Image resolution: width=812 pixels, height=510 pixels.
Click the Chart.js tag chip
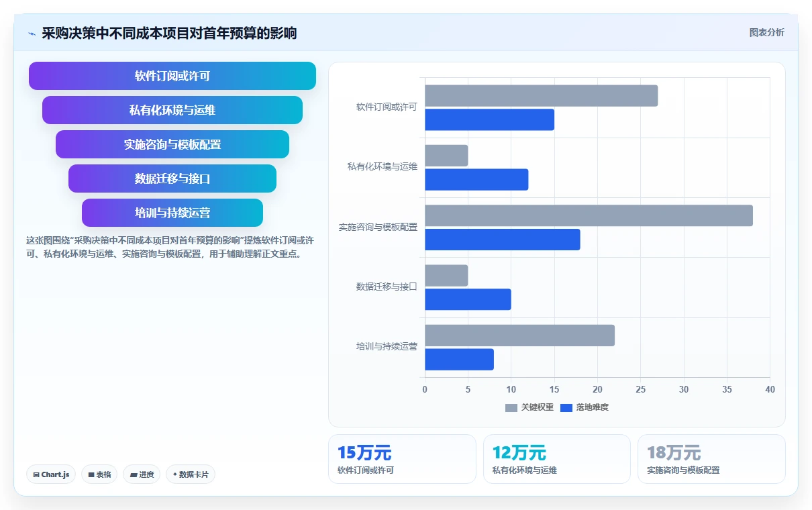(x=52, y=474)
